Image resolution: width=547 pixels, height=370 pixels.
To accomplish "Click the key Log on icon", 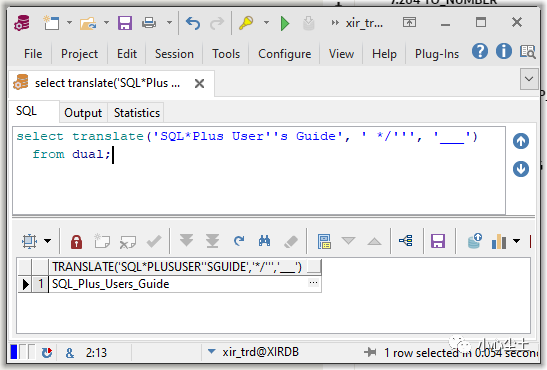I will (246, 23).
